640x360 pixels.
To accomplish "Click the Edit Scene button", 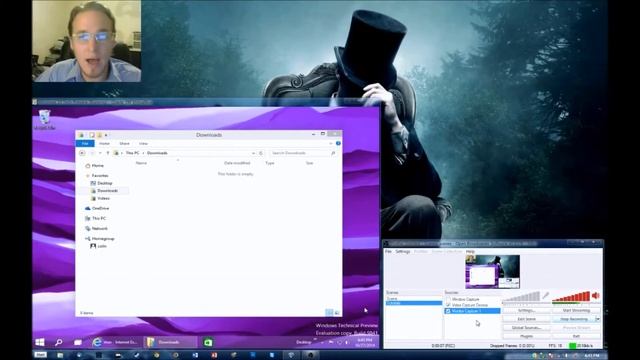I will tap(527, 319).
